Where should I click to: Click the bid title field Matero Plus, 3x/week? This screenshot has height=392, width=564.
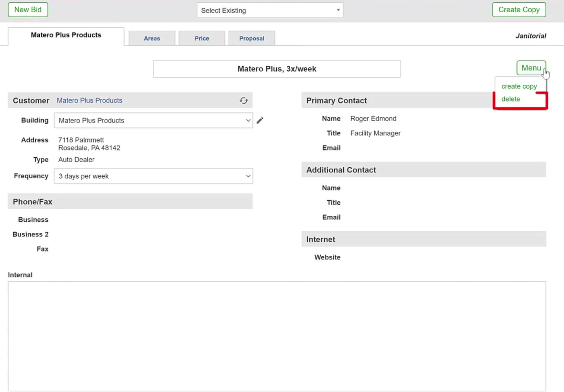[277, 69]
